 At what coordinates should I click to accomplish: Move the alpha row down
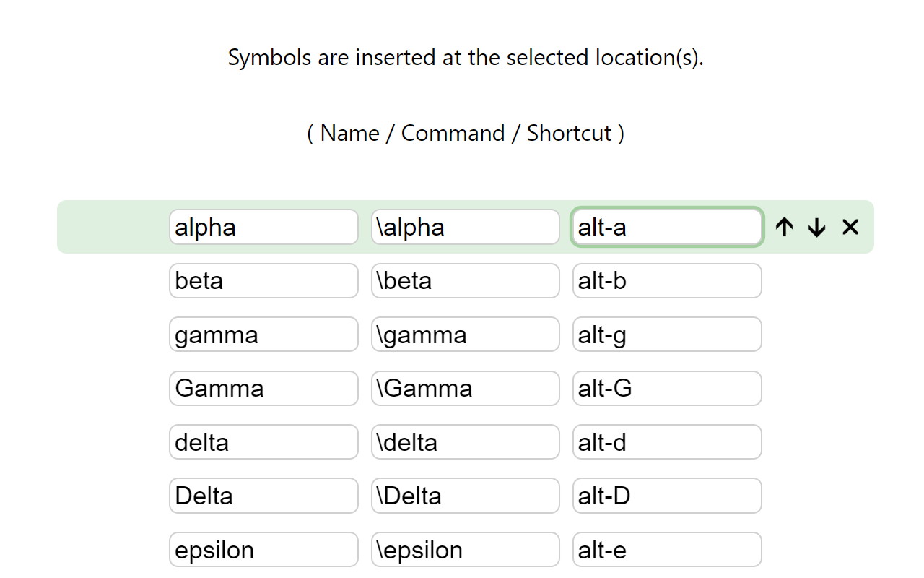point(816,228)
